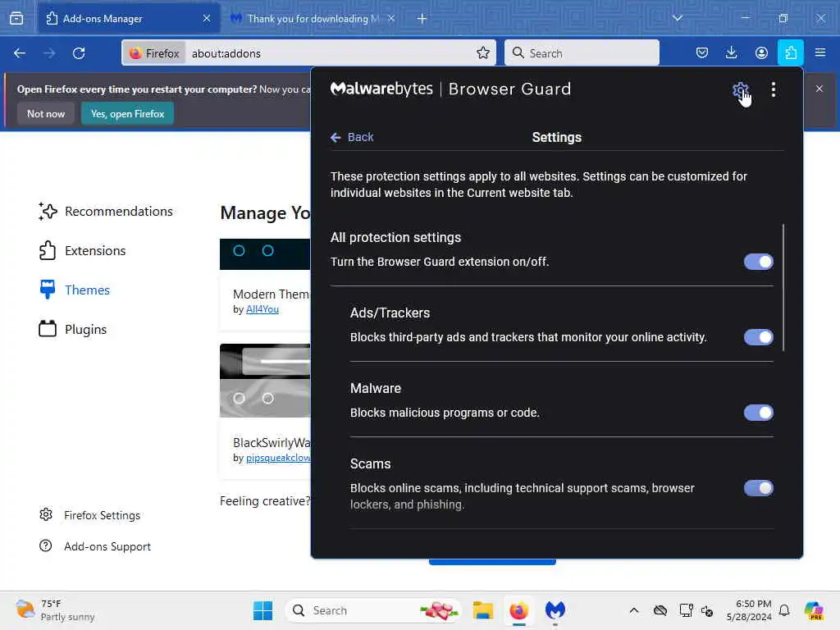The height and width of the screenshot is (630, 840).
Task: Open Browser Guard settings gear icon
Action: pyautogui.click(x=741, y=90)
